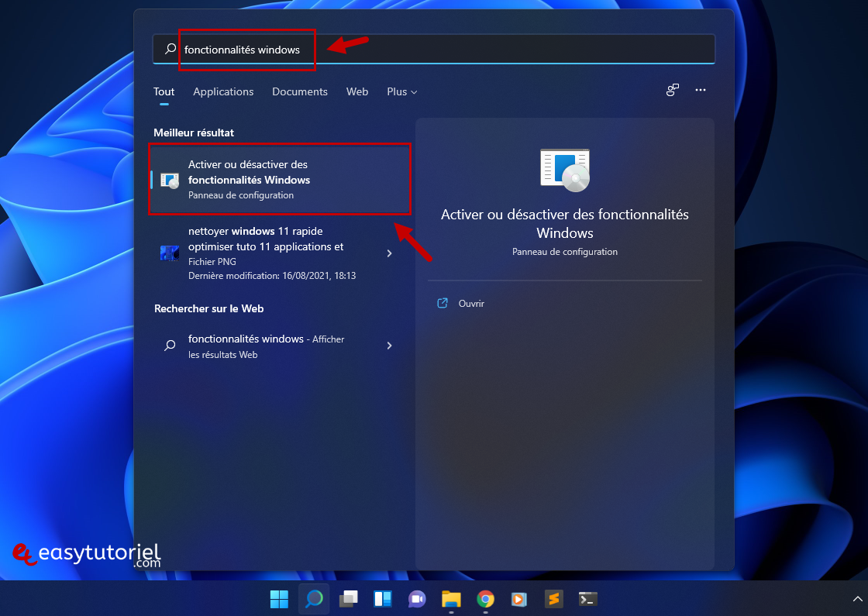Image resolution: width=868 pixels, height=616 pixels.
Task: Open Sublime Text from the taskbar
Action: click(553, 598)
